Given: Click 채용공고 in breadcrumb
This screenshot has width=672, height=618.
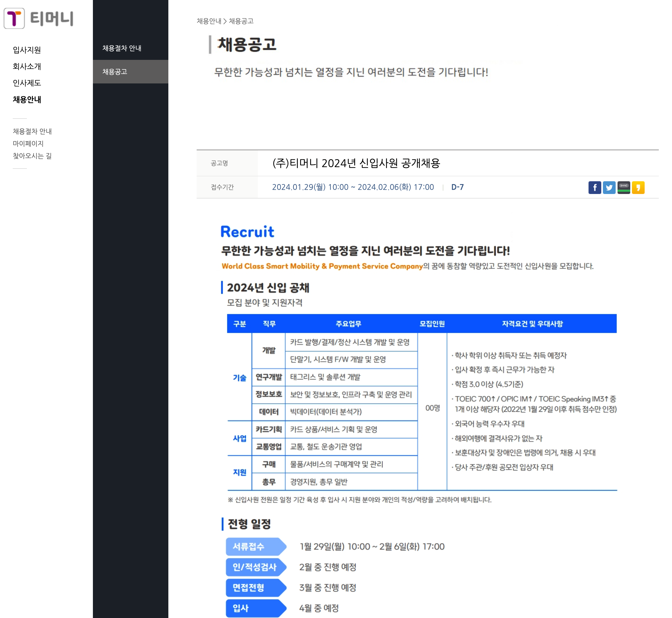Looking at the screenshot, I should click(x=241, y=21).
